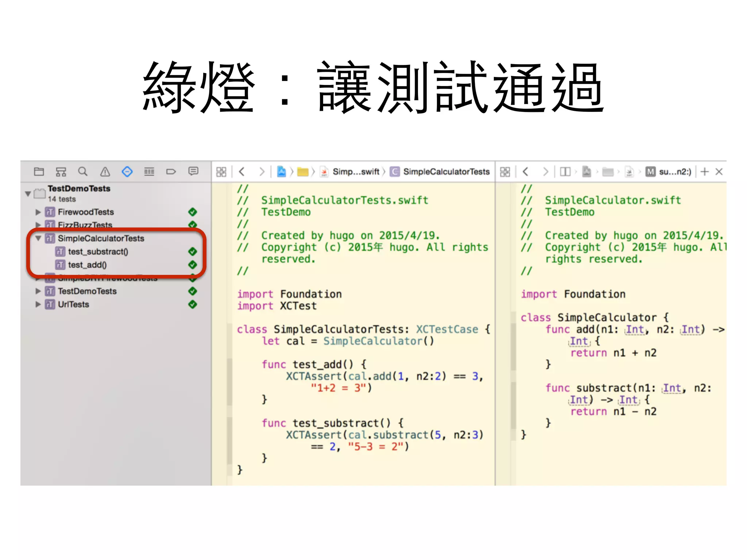Click green pass diamond next to test_add()
This screenshot has height=560, width=747.
pos(193,265)
